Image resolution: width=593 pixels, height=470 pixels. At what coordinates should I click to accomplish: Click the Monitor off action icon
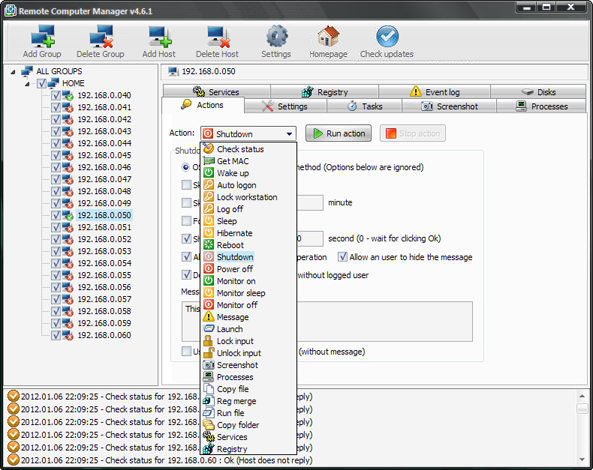point(208,305)
